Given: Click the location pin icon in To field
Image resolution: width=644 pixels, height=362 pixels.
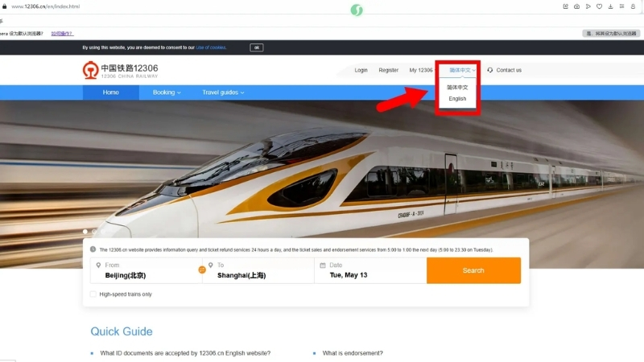Looking at the screenshot, I should 211,265.
